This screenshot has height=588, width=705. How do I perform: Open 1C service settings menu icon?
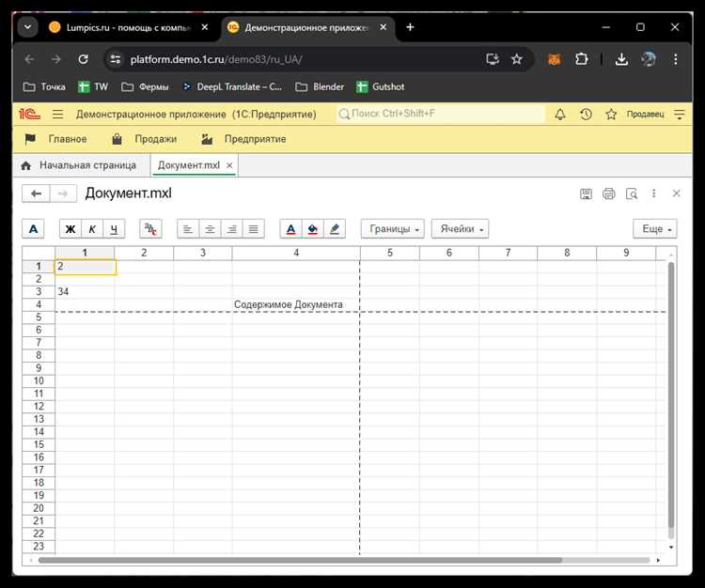(680, 114)
